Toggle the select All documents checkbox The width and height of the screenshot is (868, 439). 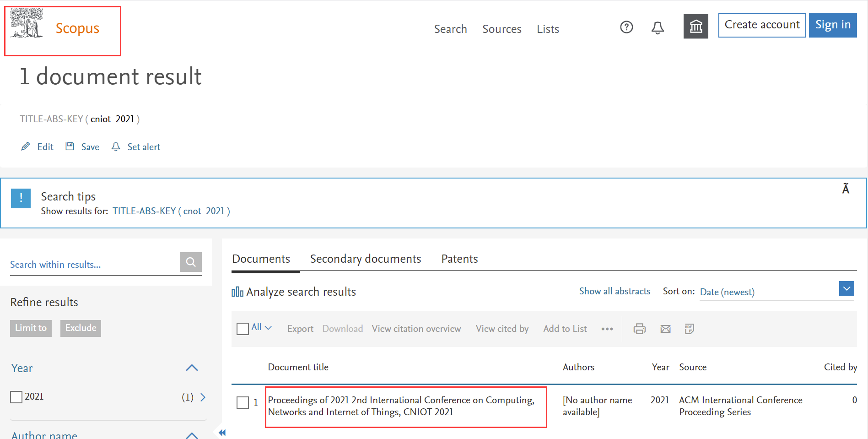(x=243, y=329)
